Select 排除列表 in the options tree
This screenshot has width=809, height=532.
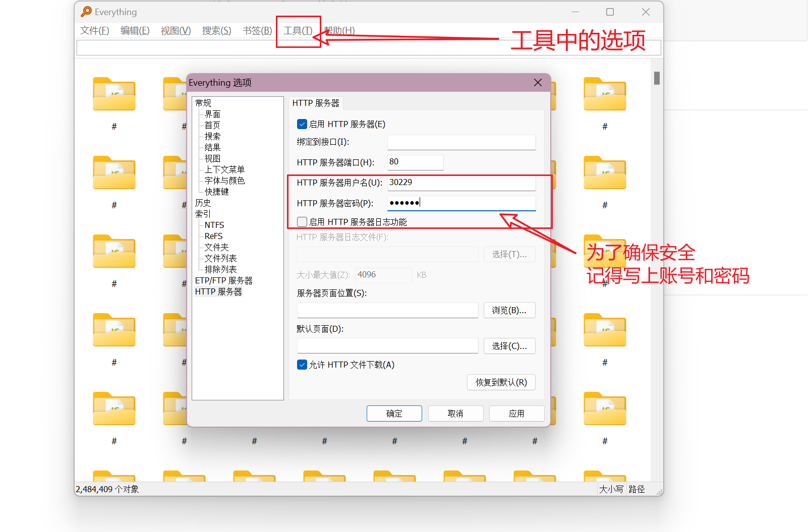[220, 270]
